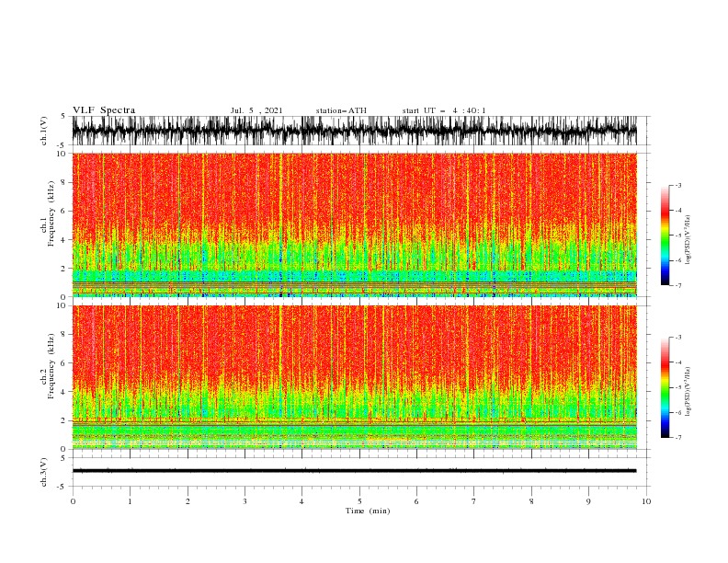Click ch.2 frequency axis tick "8"
728x563 pixels.
[64, 334]
